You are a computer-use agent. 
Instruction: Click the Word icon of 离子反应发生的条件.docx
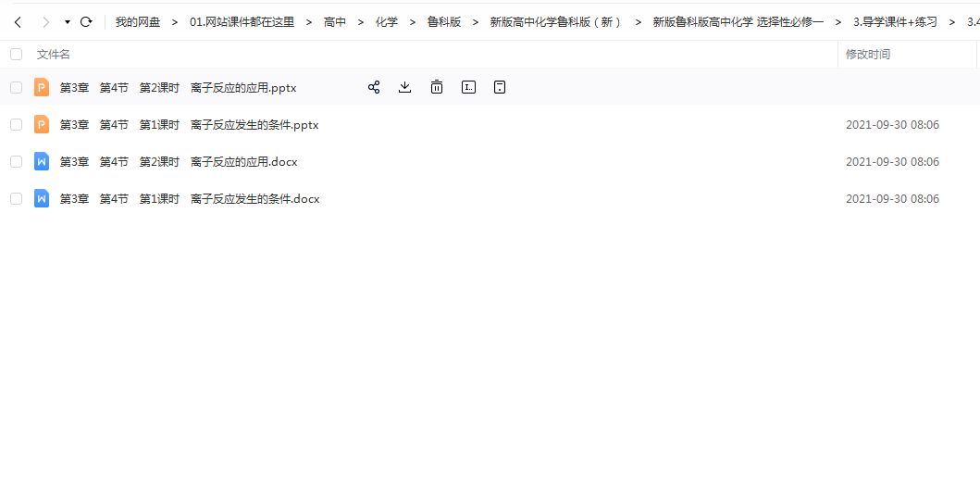[42, 198]
